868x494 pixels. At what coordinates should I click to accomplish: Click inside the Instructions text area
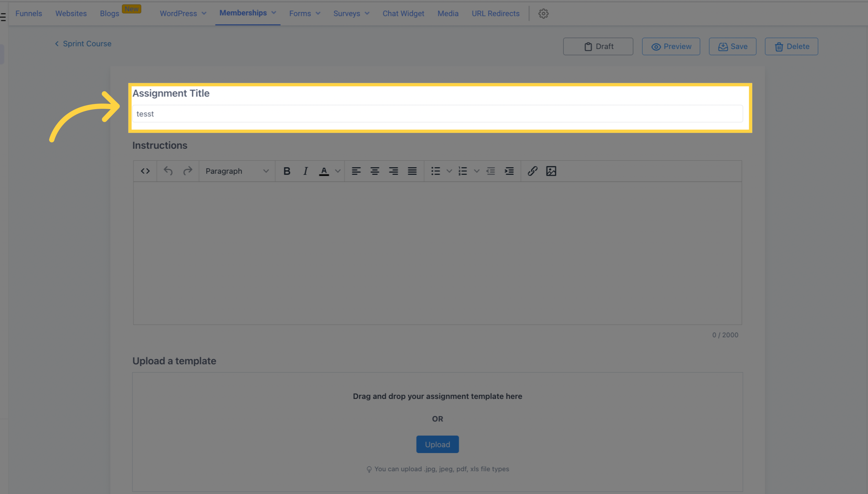tap(437, 253)
